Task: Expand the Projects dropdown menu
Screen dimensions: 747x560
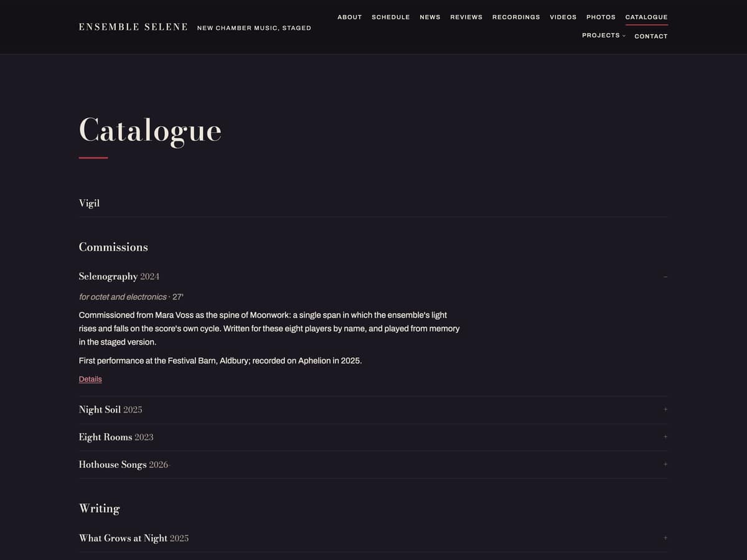Action: pyautogui.click(x=604, y=35)
